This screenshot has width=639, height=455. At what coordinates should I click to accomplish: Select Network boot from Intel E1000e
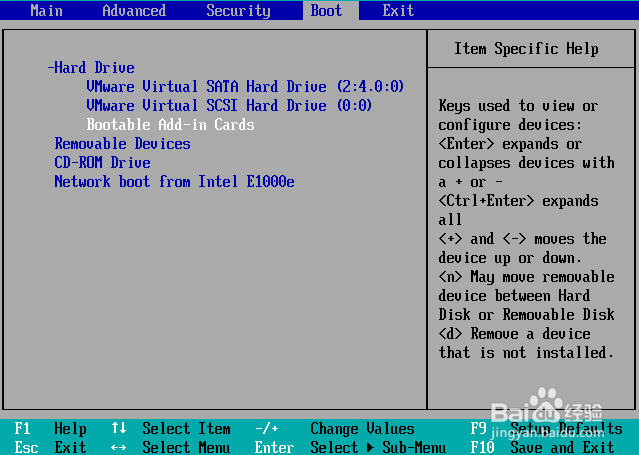(x=174, y=181)
